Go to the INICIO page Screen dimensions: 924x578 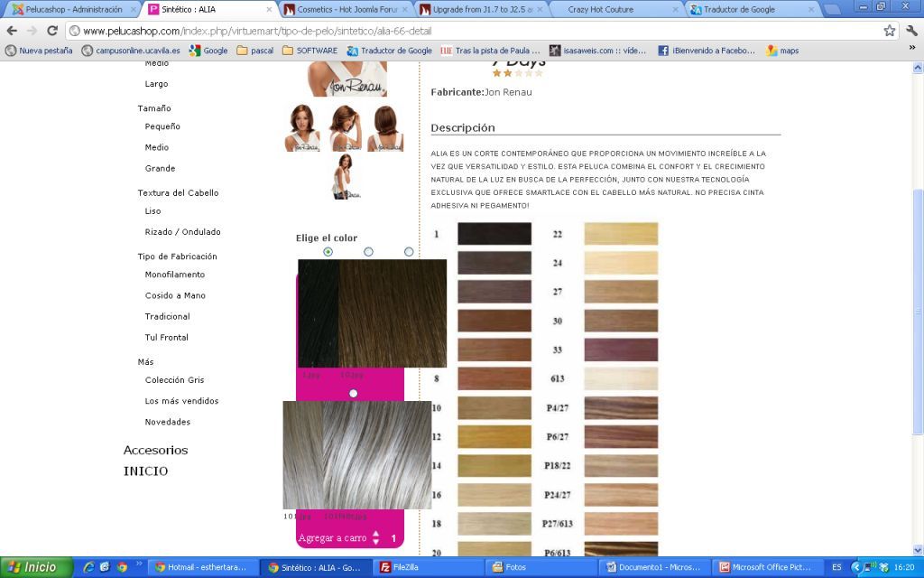(145, 471)
